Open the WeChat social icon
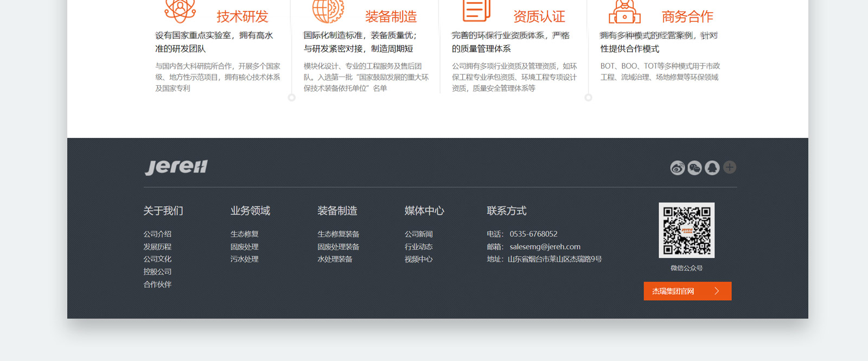 point(694,168)
